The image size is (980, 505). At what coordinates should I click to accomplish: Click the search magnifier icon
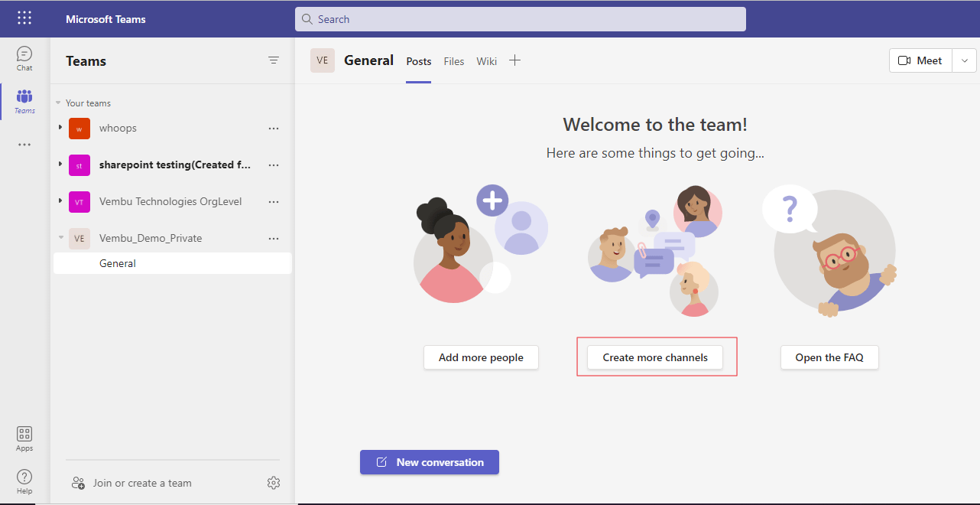(307, 19)
